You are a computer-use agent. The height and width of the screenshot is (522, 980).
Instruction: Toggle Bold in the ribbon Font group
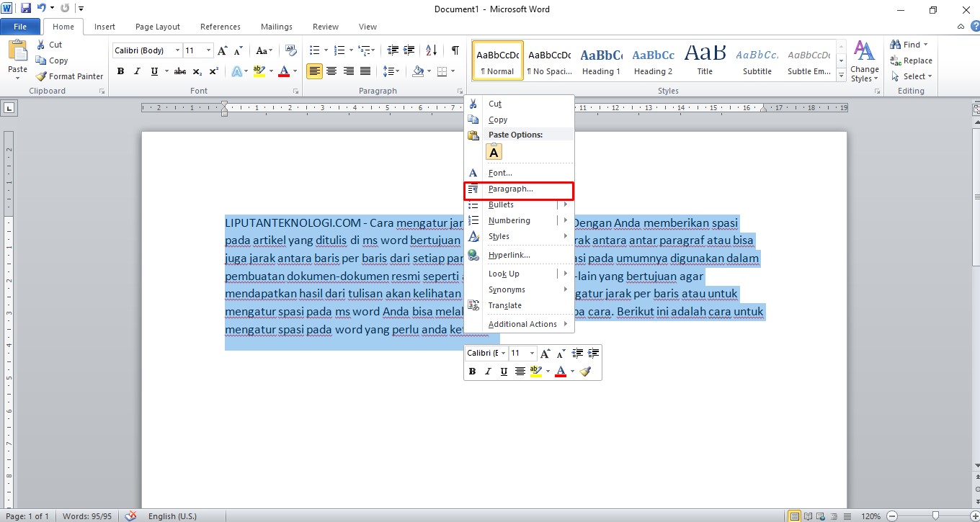pyautogui.click(x=120, y=71)
